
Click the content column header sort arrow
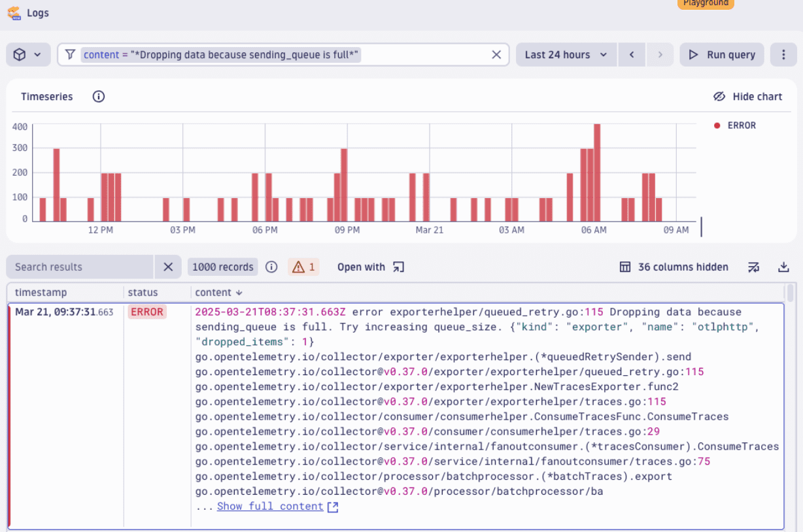tap(239, 293)
